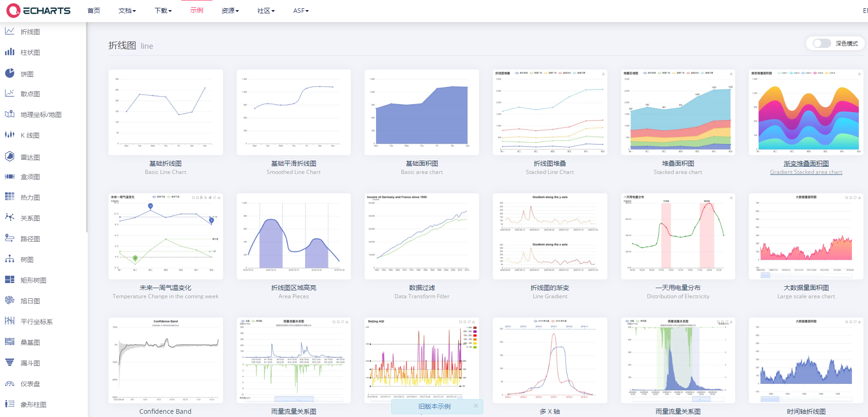Dismiss the 旧版本示例 notification

point(476,406)
